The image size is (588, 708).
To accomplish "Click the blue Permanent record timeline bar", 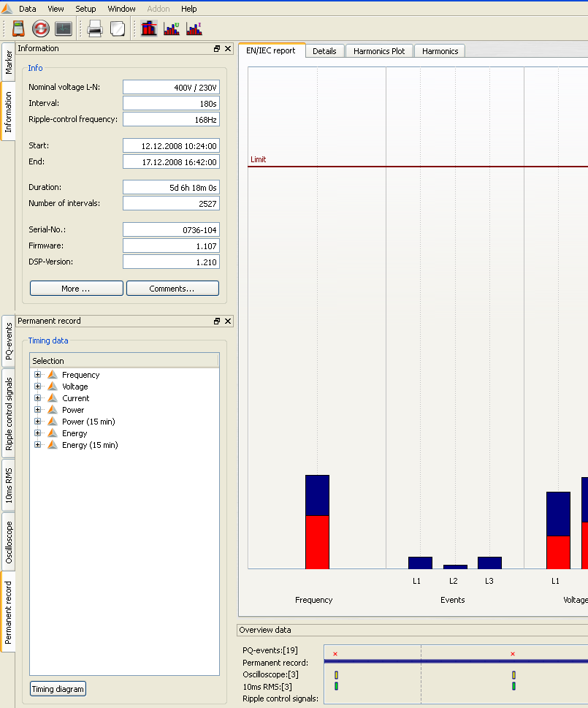I will coord(456,661).
